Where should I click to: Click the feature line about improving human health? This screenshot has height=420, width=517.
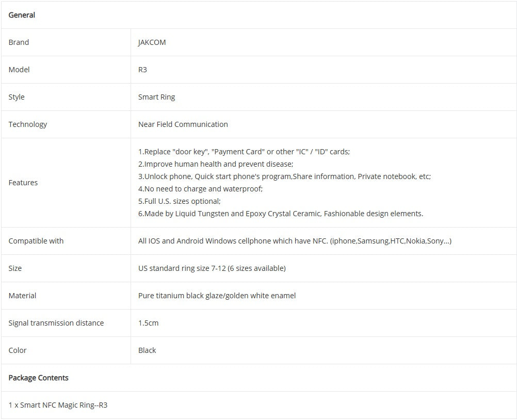coord(216,164)
